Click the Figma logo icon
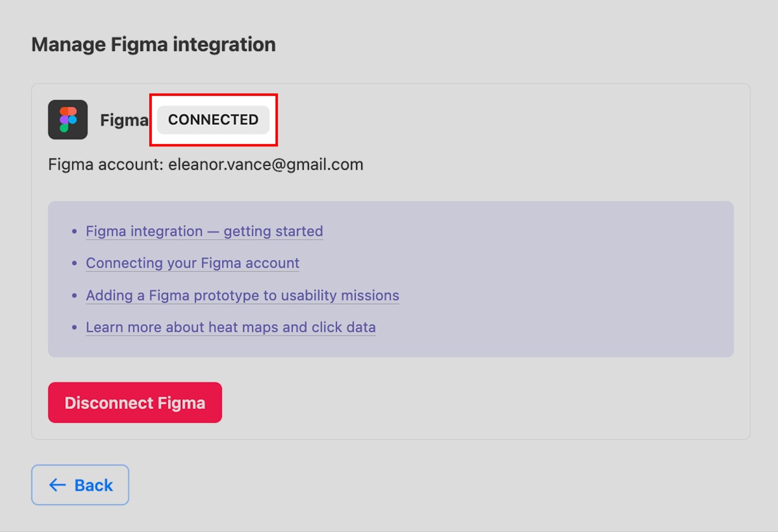Screen dimensions: 778x532 point(68,120)
